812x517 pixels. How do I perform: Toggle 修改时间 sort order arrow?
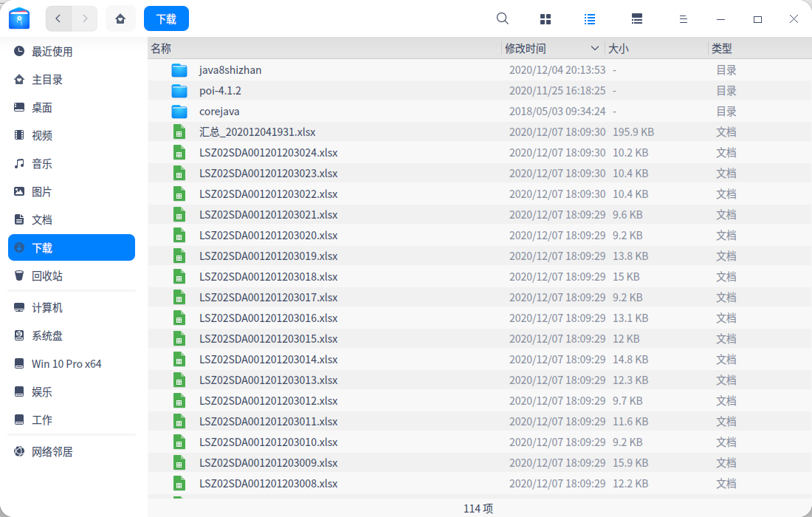pos(594,48)
